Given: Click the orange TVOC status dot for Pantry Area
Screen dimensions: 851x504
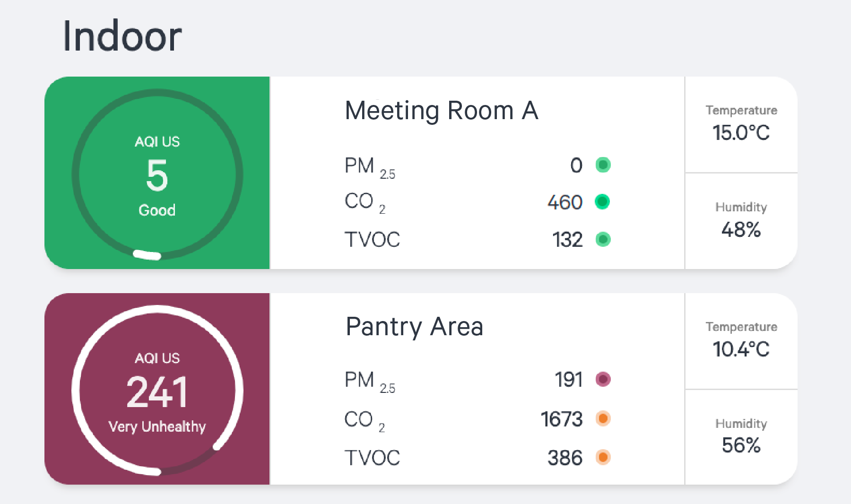Looking at the screenshot, I should [x=603, y=457].
